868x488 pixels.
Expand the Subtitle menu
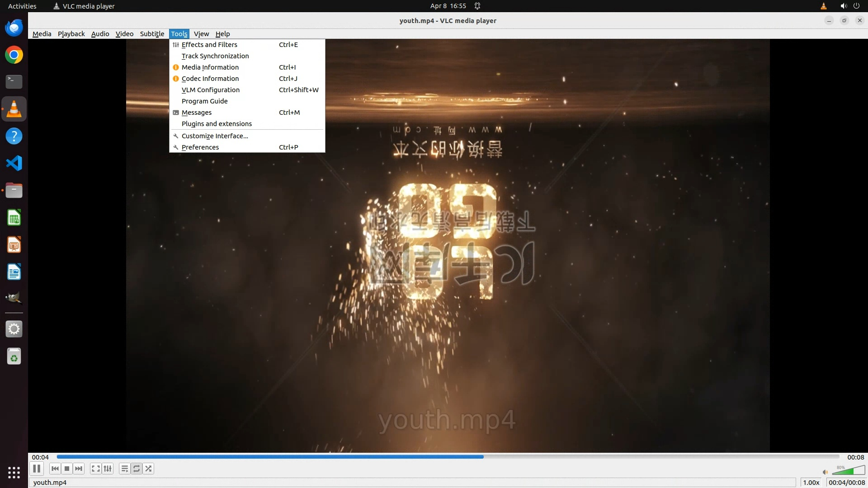point(152,34)
